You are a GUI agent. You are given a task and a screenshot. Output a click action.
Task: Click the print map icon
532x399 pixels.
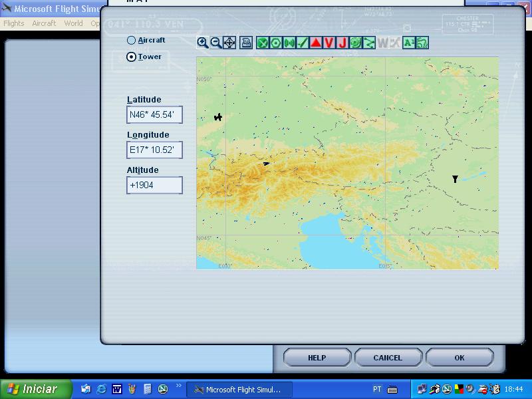click(x=246, y=43)
